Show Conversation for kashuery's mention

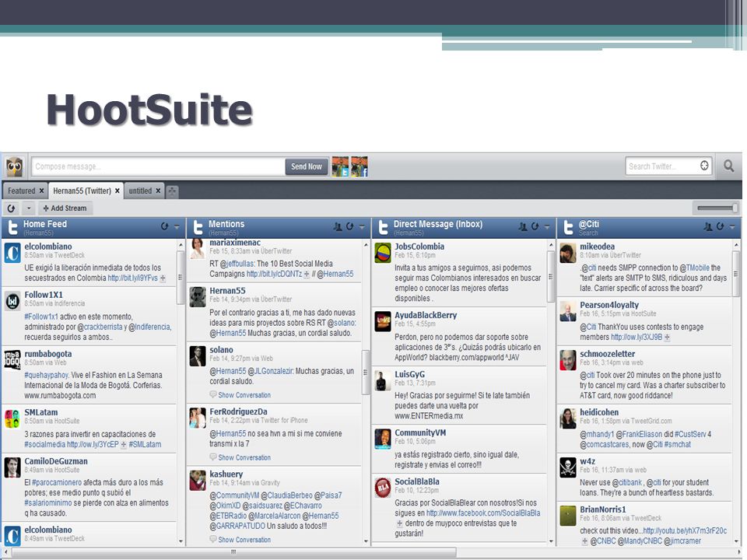pyautogui.click(x=244, y=540)
